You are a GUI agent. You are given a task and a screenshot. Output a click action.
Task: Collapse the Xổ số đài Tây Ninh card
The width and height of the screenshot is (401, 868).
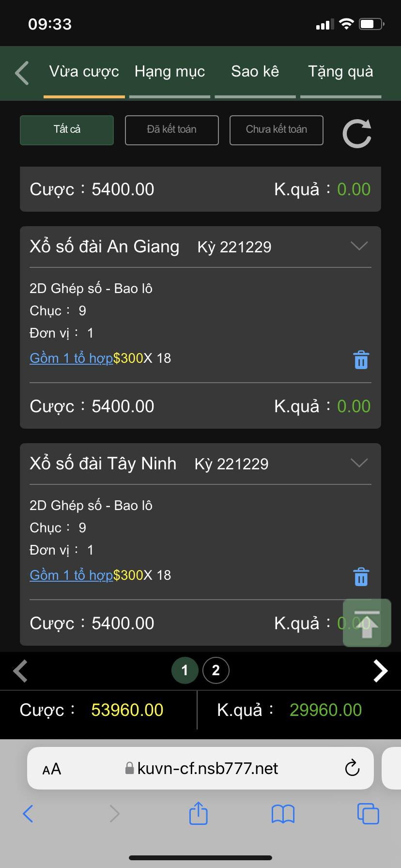359,463
